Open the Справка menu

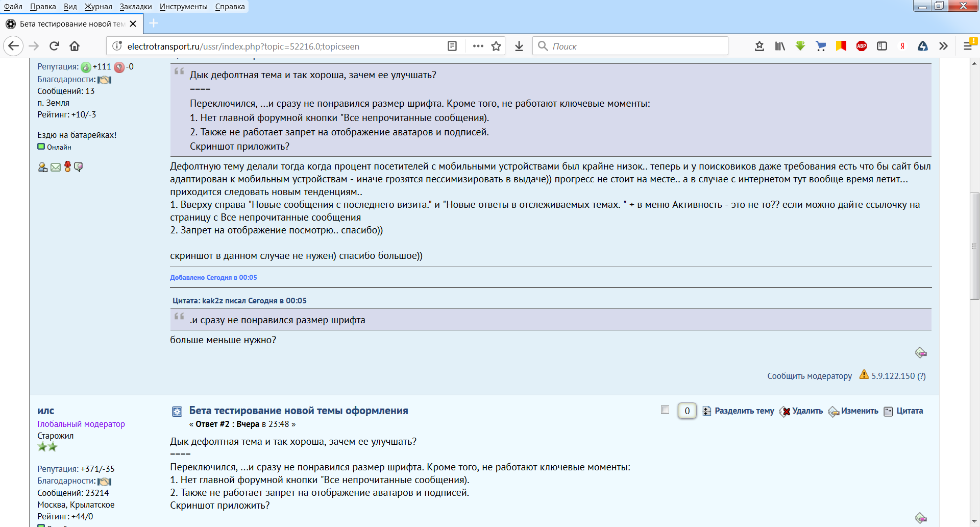point(230,7)
